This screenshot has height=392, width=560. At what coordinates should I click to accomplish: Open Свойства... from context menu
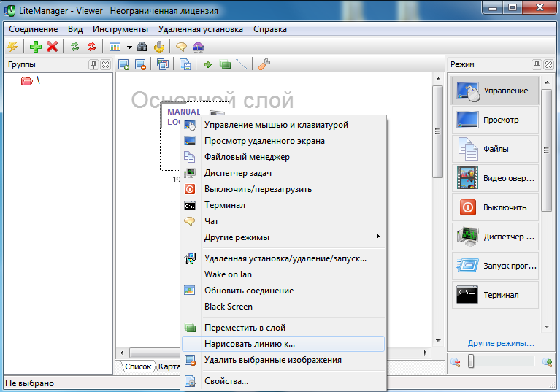tap(283, 381)
